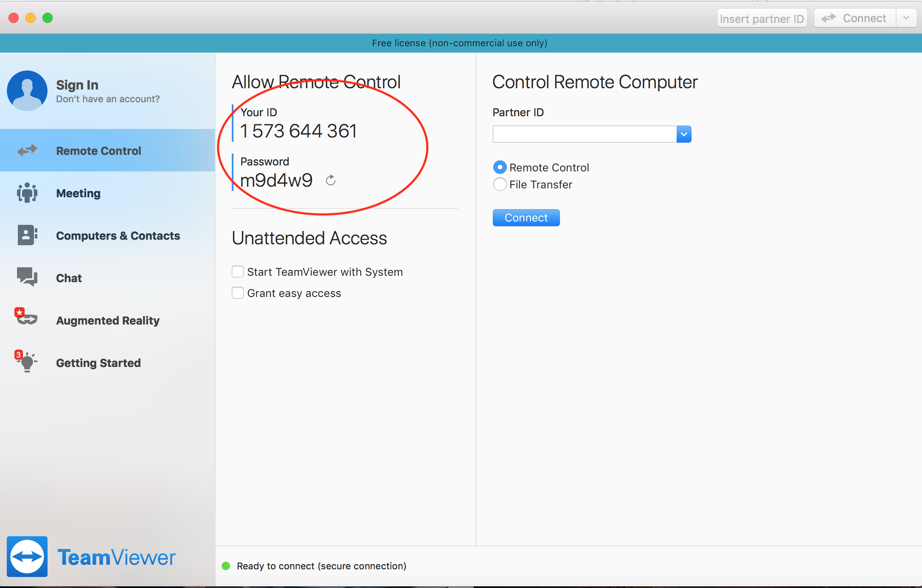Click the TeamViewer logo at bottom left
922x588 pixels.
click(x=27, y=557)
